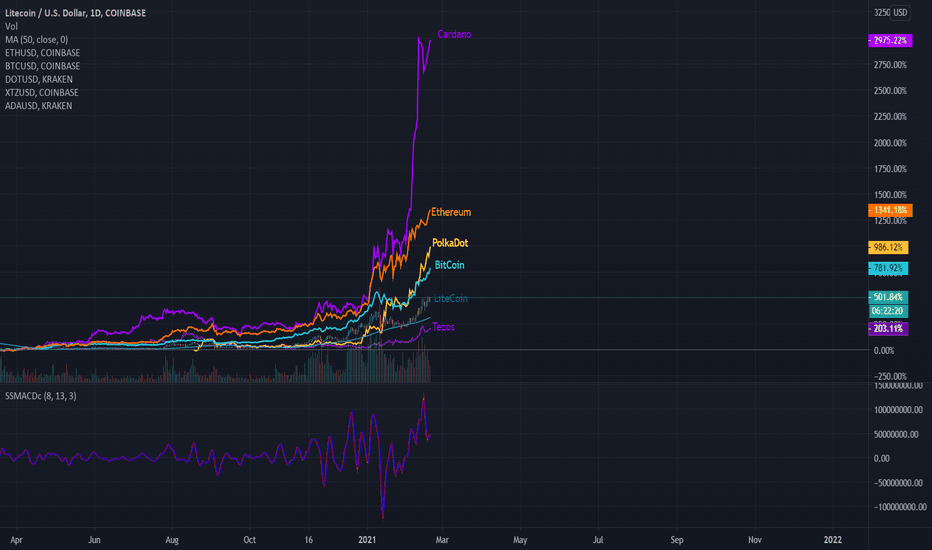Click the 501.84% Litecoin price tag
This screenshot has height=550, width=932.
coord(888,297)
